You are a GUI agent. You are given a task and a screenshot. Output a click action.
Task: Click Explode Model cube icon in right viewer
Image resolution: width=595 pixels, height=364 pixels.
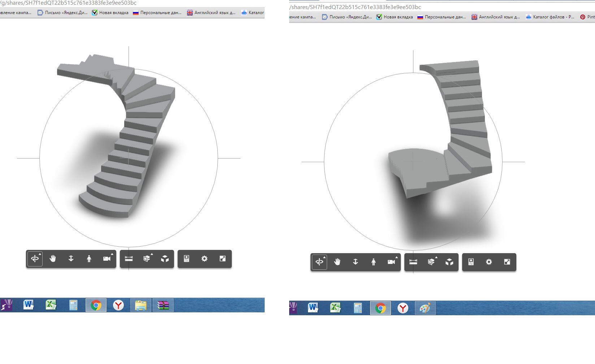click(449, 262)
